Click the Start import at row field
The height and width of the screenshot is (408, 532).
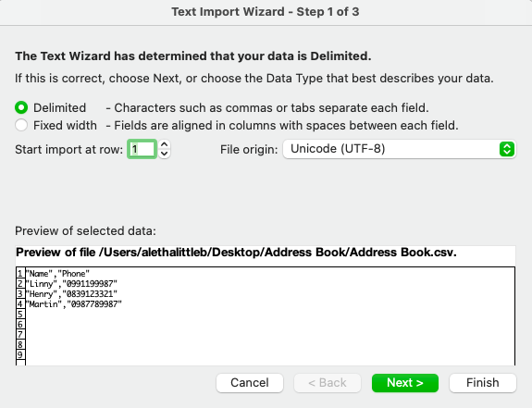pyautogui.click(x=142, y=149)
